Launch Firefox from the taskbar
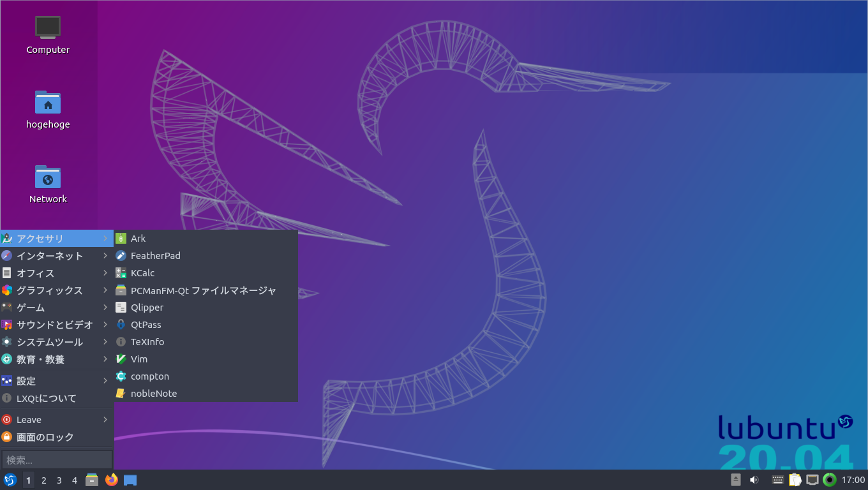Viewport: 868px width, 490px height. point(112,480)
